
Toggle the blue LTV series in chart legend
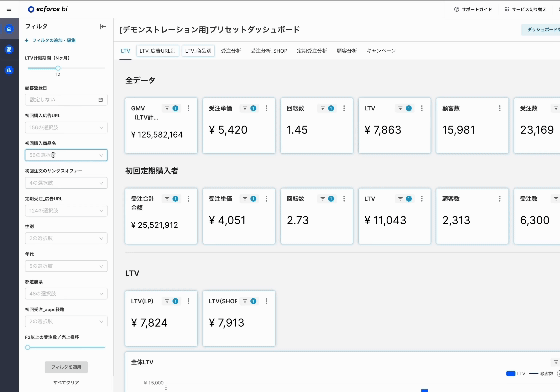[x=515, y=373]
